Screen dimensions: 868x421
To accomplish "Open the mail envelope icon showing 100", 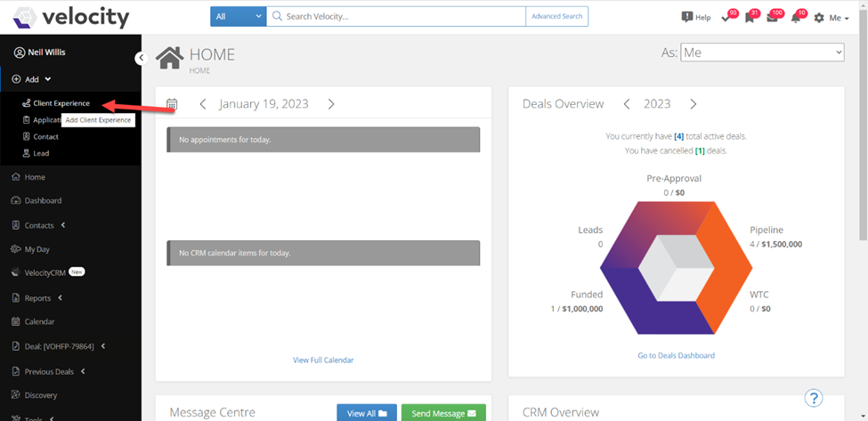I will pyautogui.click(x=772, y=18).
